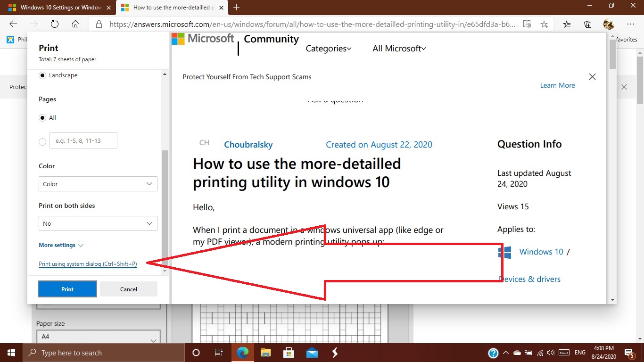Click the page range text field
The width and height of the screenshot is (644, 362).
click(x=83, y=140)
